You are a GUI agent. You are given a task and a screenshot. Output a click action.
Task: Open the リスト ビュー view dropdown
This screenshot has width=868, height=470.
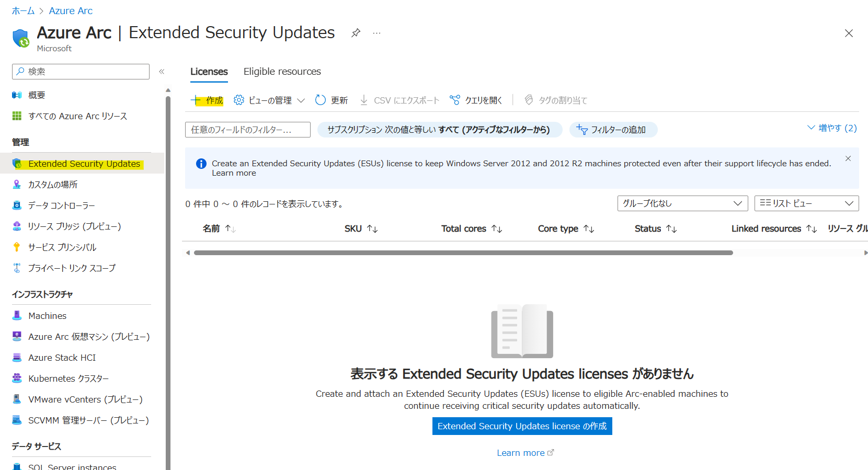[806, 203]
